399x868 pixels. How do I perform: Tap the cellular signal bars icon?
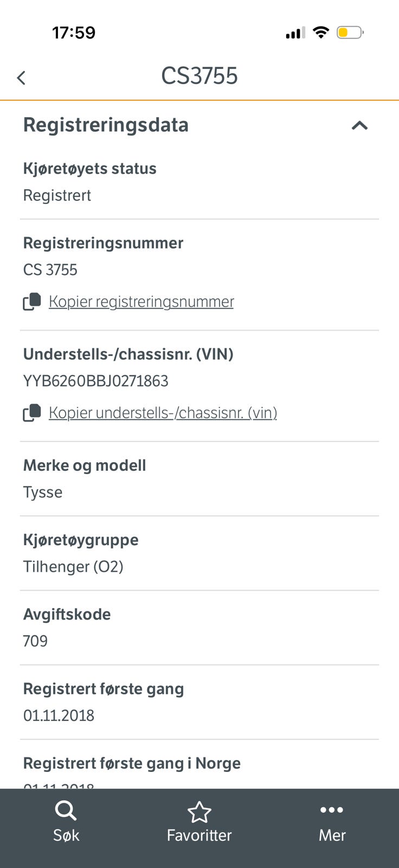tap(295, 33)
